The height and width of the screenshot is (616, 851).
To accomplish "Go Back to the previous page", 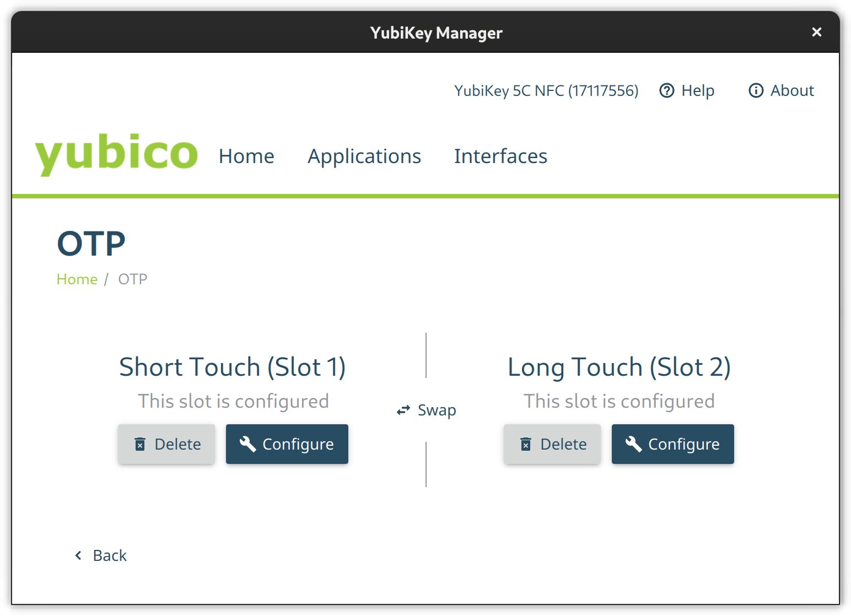I will (110, 555).
